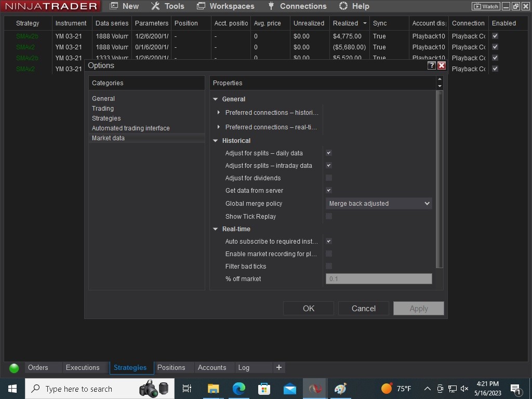Toggle Adjust for splits – intraday data

(x=329, y=166)
